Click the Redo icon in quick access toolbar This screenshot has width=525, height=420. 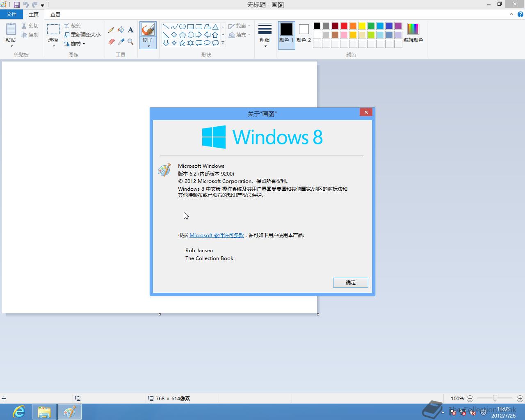tap(34, 5)
